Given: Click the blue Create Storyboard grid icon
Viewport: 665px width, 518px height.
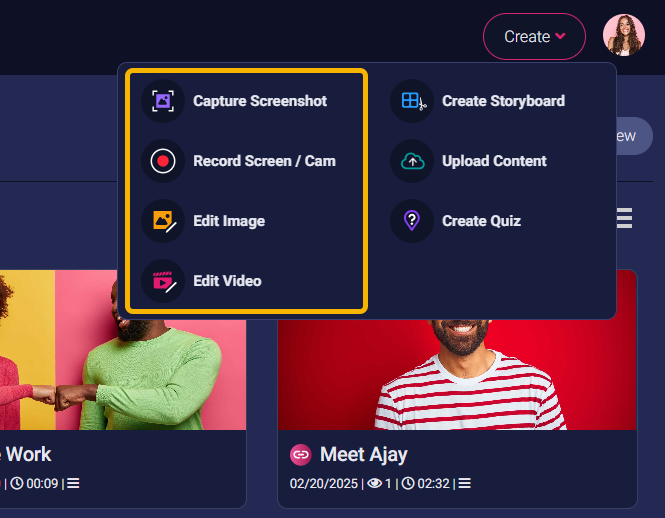Looking at the screenshot, I should click(x=412, y=101).
